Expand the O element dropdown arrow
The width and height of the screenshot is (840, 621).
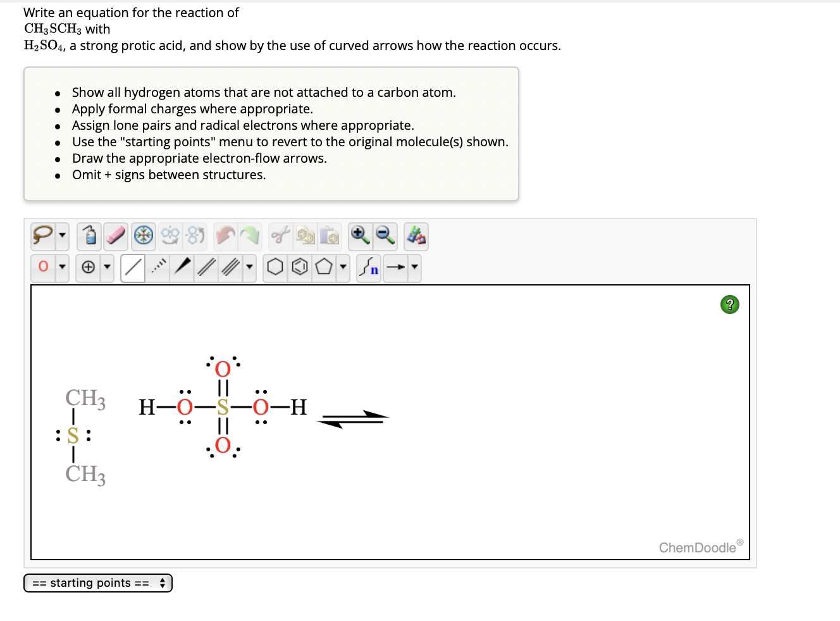(63, 268)
